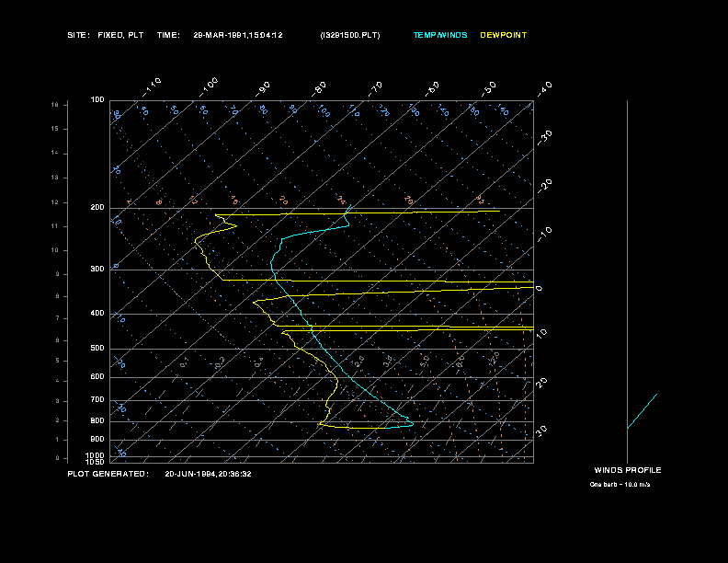728x563 pixels.
Task: Select the -110 temperature axis label
Action: click(152, 87)
